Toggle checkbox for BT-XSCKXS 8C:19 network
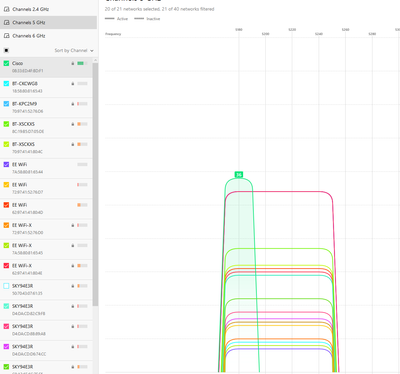Image resolution: width=400 pixels, height=374 pixels. tap(6, 124)
